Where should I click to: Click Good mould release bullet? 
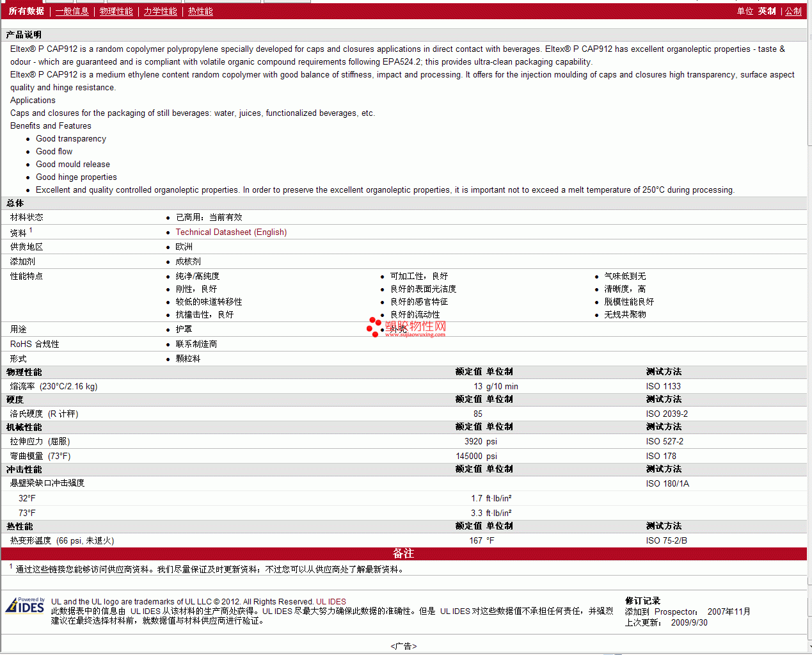(x=73, y=165)
